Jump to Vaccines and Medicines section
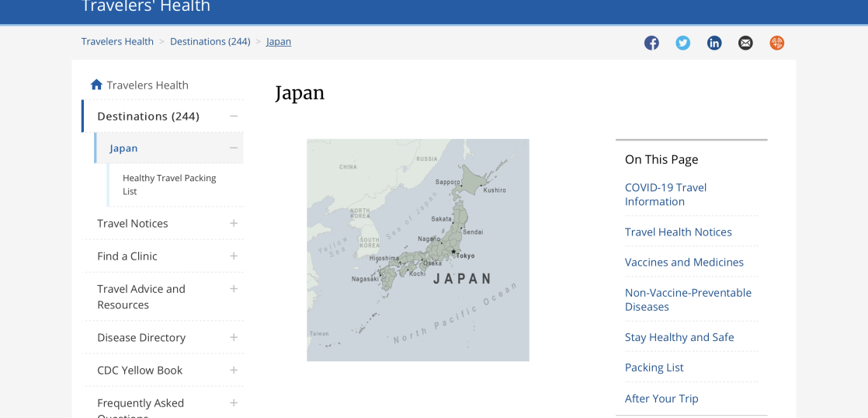The image size is (868, 418). [x=684, y=263]
